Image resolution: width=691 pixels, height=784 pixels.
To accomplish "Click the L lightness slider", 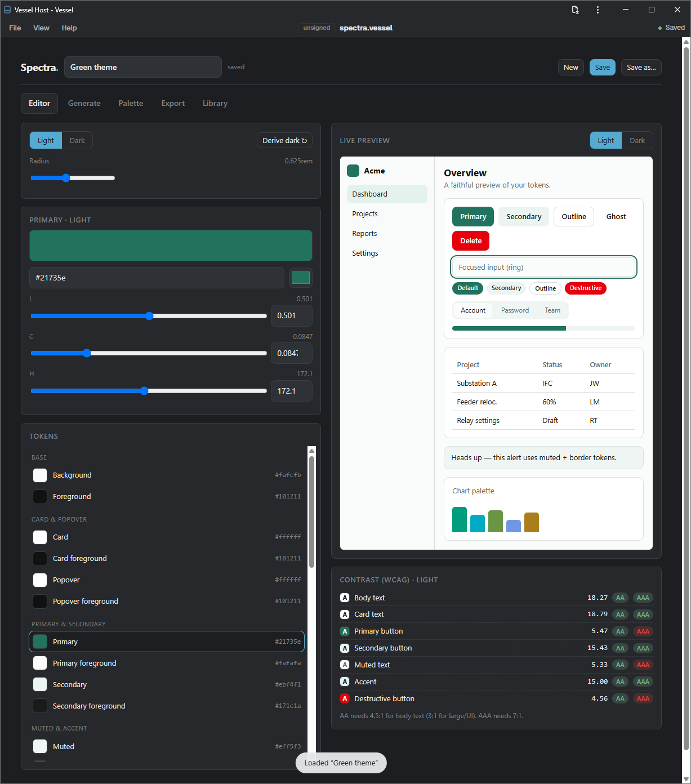I will point(149,316).
